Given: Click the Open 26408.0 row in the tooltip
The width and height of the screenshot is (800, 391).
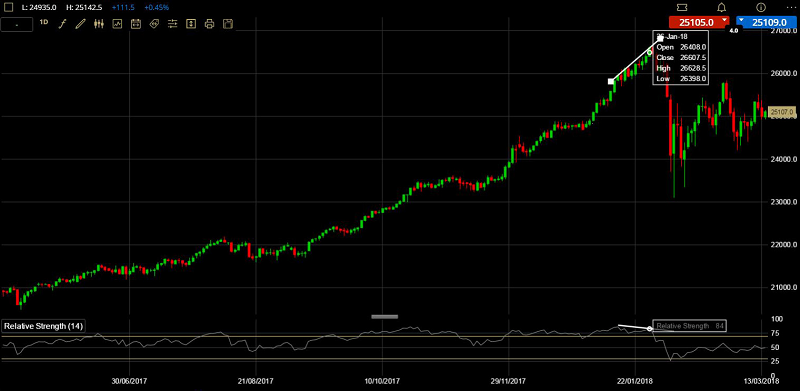Looking at the screenshot, I should coord(681,47).
